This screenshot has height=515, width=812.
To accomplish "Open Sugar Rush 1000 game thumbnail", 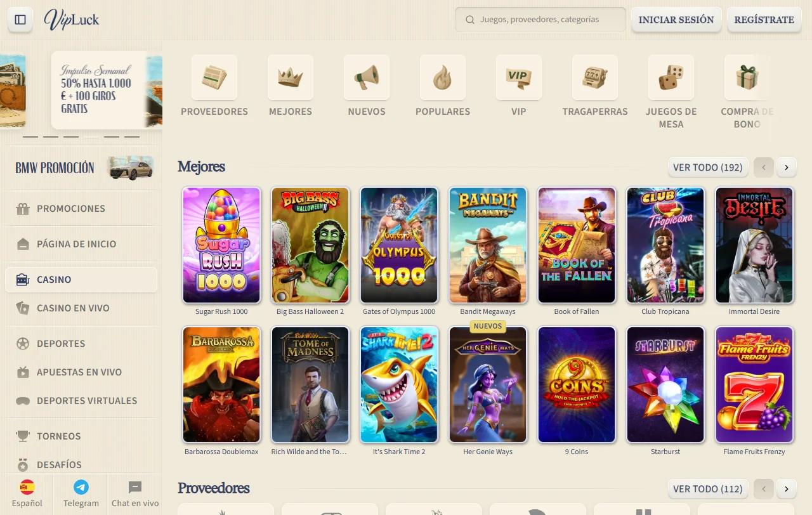I will (221, 245).
